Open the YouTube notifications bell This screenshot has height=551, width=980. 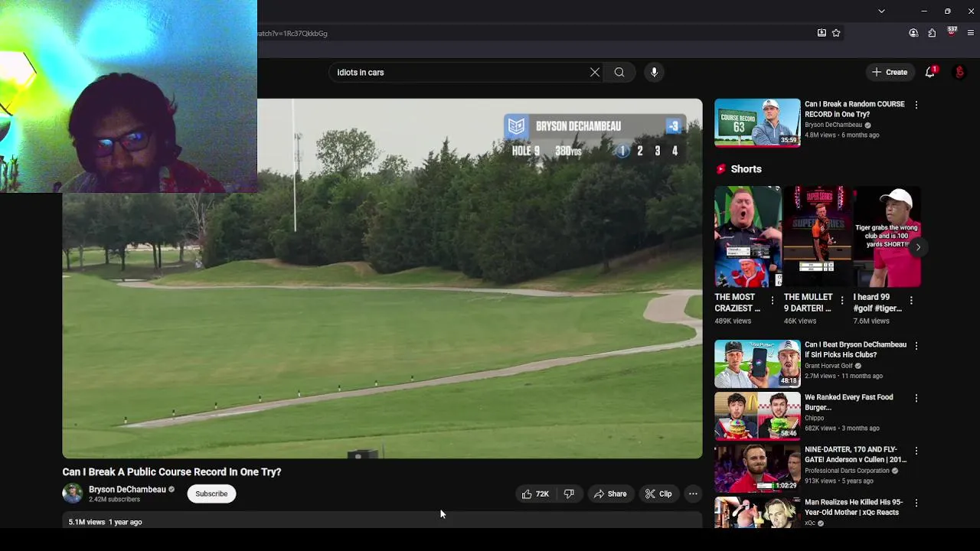click(x=930, y=72)
